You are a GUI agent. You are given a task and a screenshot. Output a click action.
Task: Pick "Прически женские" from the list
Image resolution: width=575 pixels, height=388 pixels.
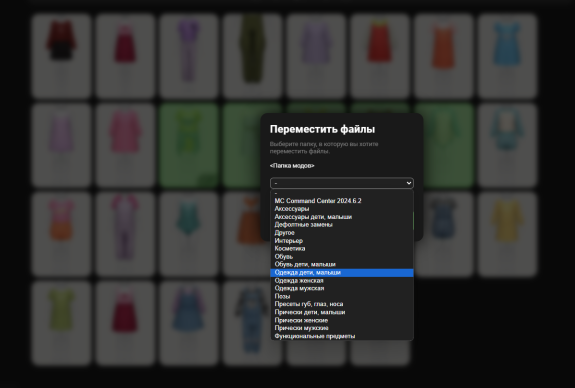tap(342, 320)
